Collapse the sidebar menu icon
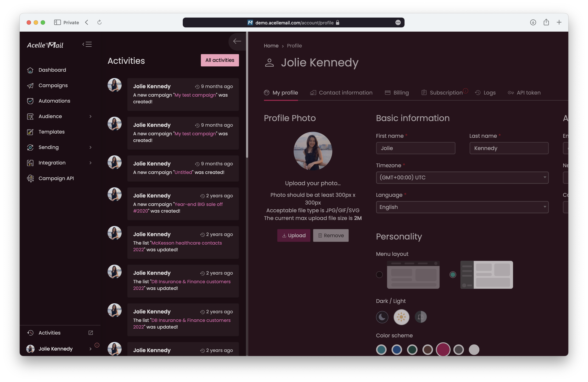This screenshot has height=382, width=588. click(87, 44)
